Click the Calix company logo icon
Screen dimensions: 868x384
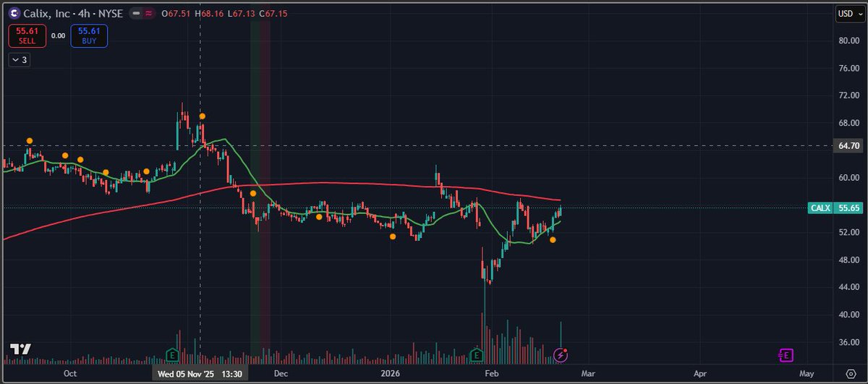coord(15,13)
